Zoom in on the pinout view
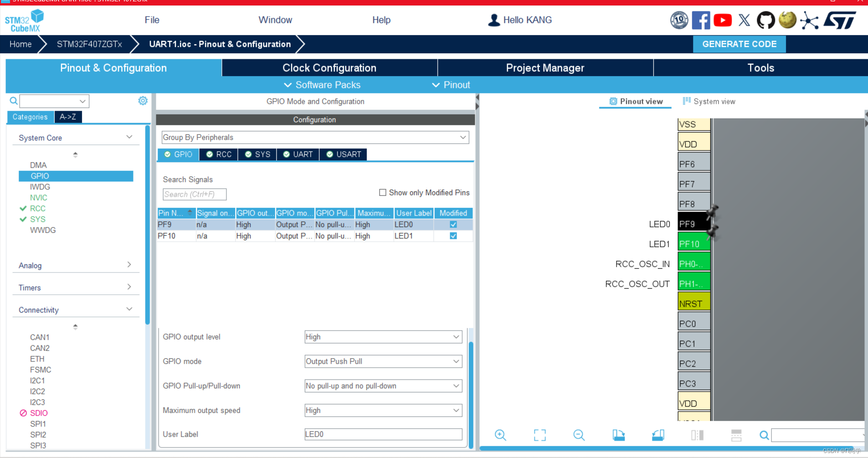The image size is (868, 458). 500,435
